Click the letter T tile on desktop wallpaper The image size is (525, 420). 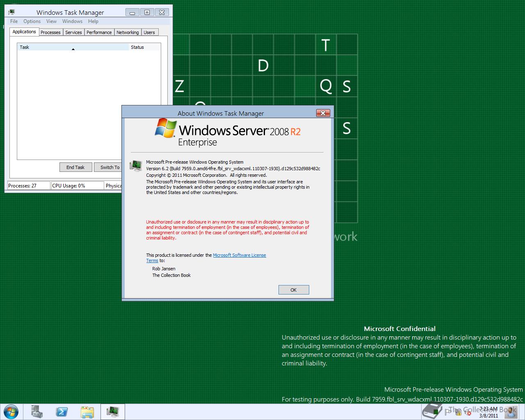click(326, 45)
